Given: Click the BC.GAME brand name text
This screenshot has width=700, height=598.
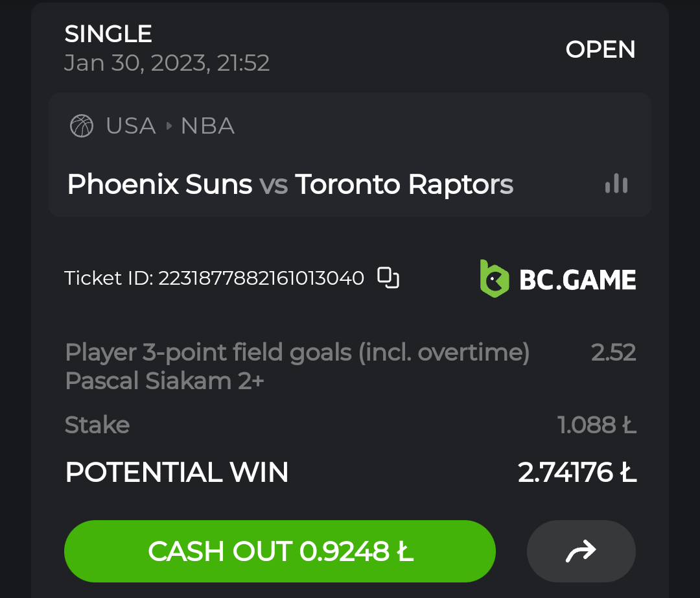Looking at the screenshot, I should coord(577,280).
